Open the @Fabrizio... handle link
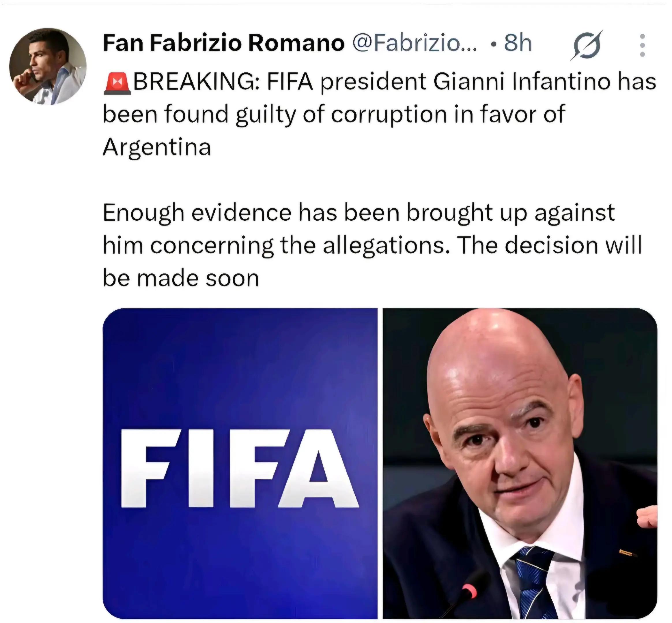This screenshot has height=623, width=672. pyautogui.click(x=415, y=43)
